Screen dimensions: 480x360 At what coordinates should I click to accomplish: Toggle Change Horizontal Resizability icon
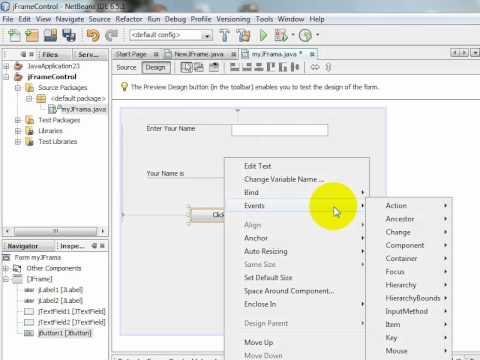315,67
